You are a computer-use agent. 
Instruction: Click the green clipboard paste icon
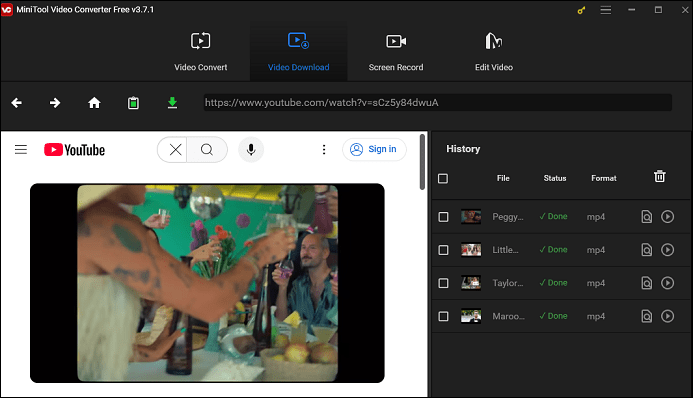133,103
